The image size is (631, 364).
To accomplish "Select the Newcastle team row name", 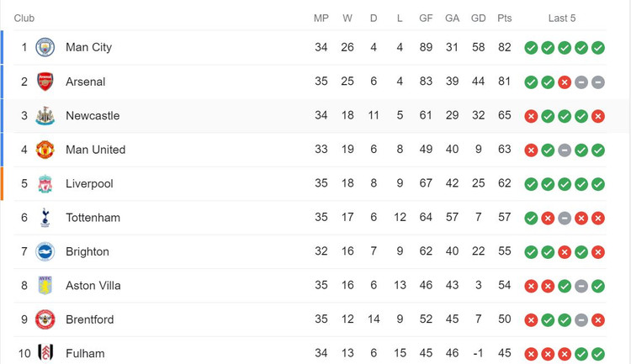I will point(93,116).
